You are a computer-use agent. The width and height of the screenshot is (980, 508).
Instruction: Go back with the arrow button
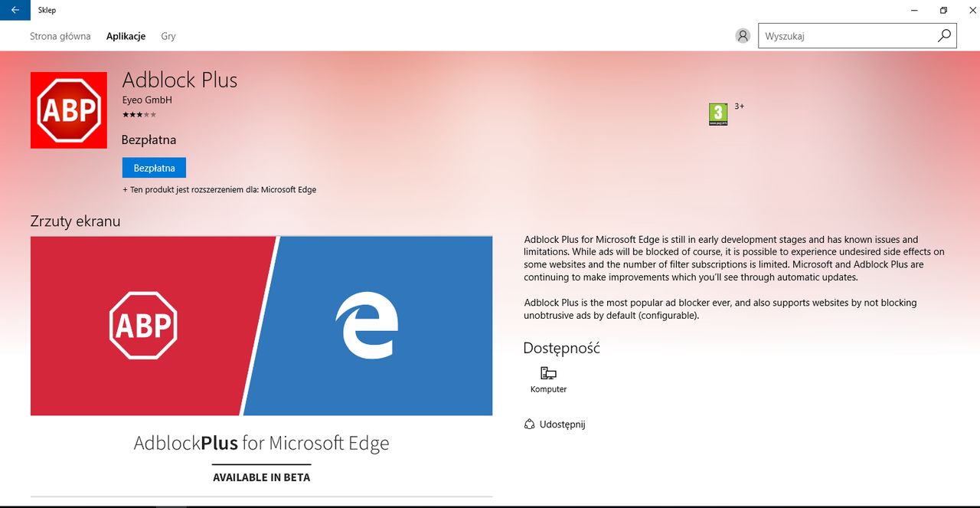pos(15,10)
